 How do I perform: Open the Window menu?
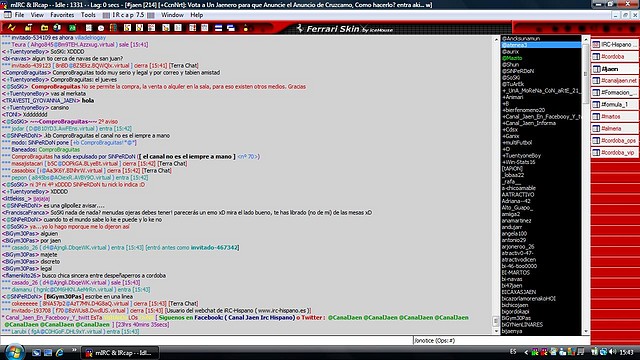tap(172, 15)
